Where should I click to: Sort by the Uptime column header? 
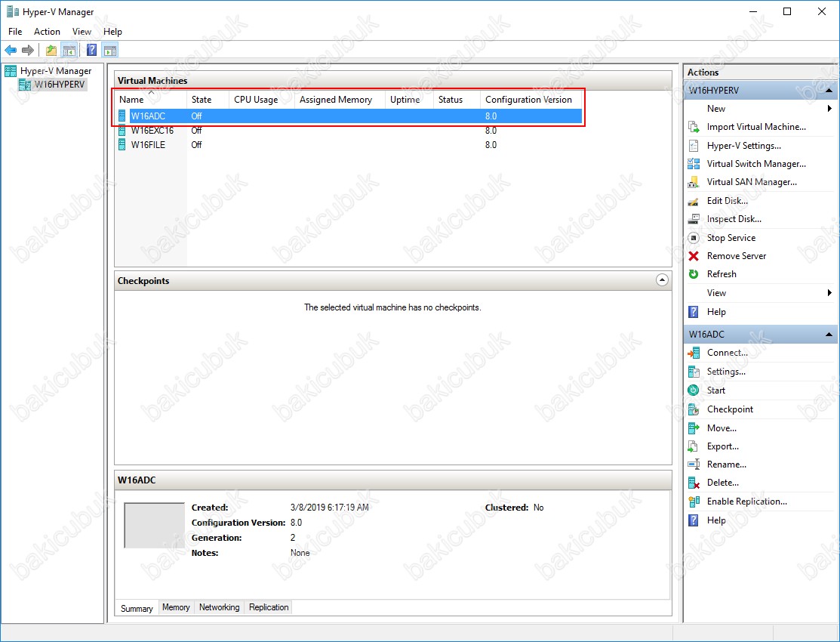409,100
